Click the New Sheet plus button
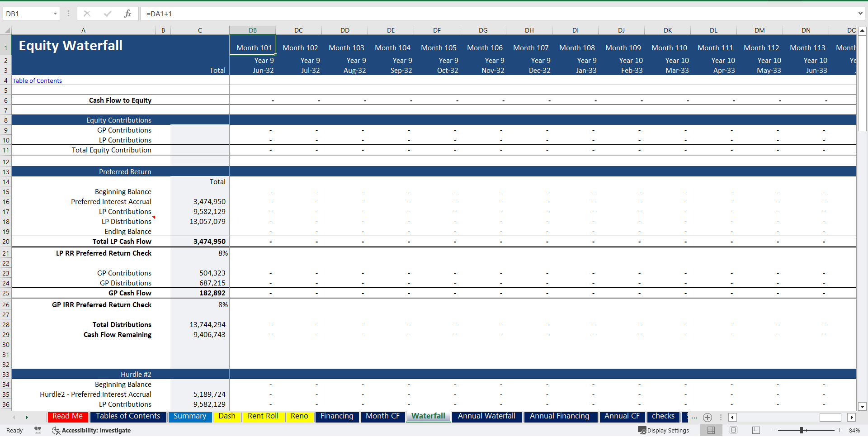The height and width of the screenshot is (437, 868). 707,418
